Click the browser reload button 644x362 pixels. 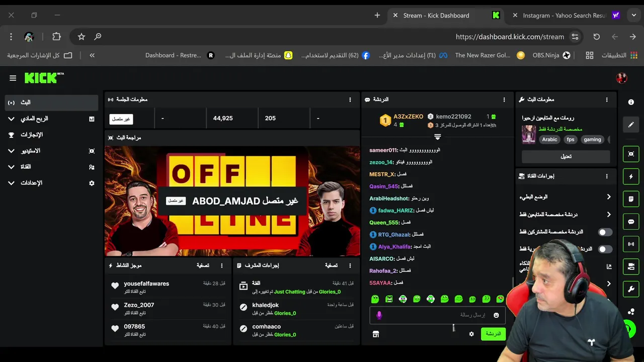click(x=597, y=37)
